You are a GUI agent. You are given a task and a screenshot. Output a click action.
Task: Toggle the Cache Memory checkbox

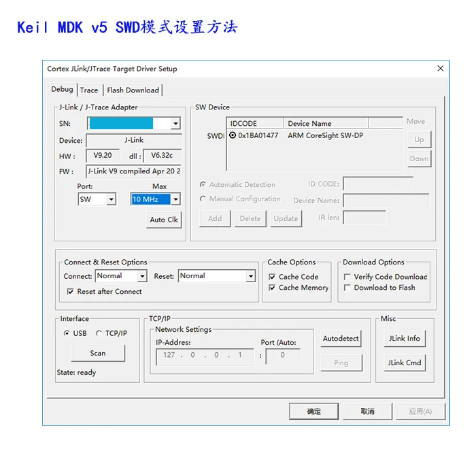coord(272,288)
